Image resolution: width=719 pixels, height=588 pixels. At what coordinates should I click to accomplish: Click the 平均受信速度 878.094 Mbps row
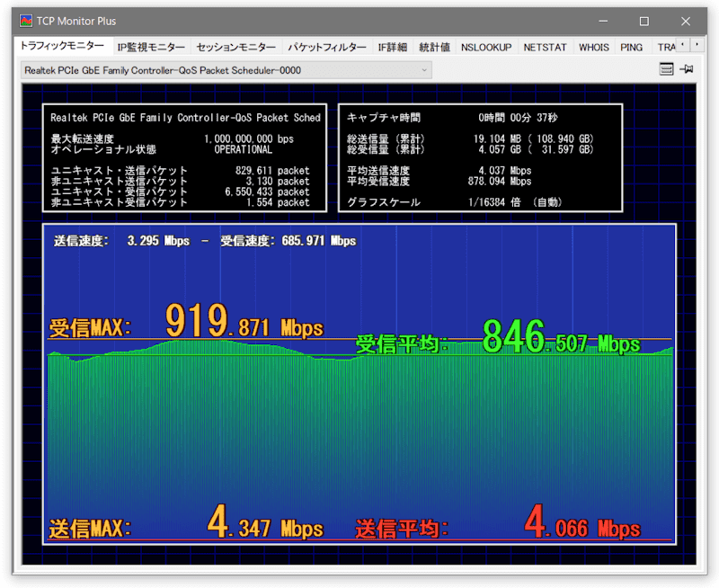point(439,182)
